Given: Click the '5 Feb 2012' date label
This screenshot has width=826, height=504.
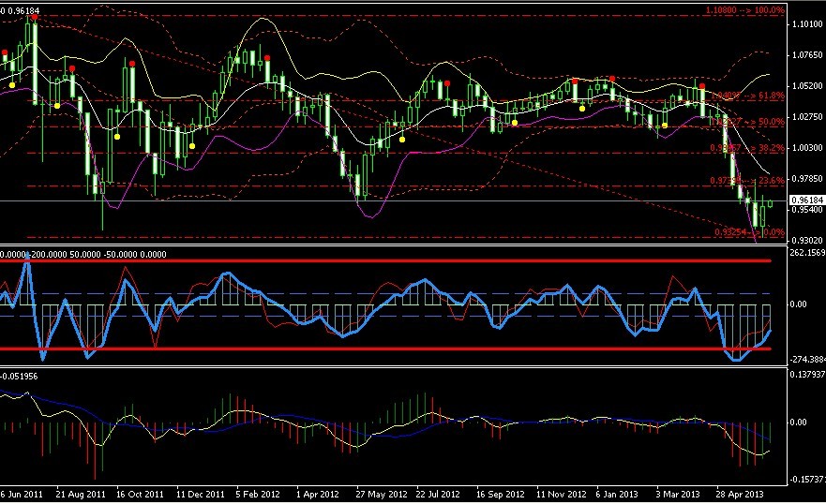Looking at the screenshot, I should tap(258, 494).
